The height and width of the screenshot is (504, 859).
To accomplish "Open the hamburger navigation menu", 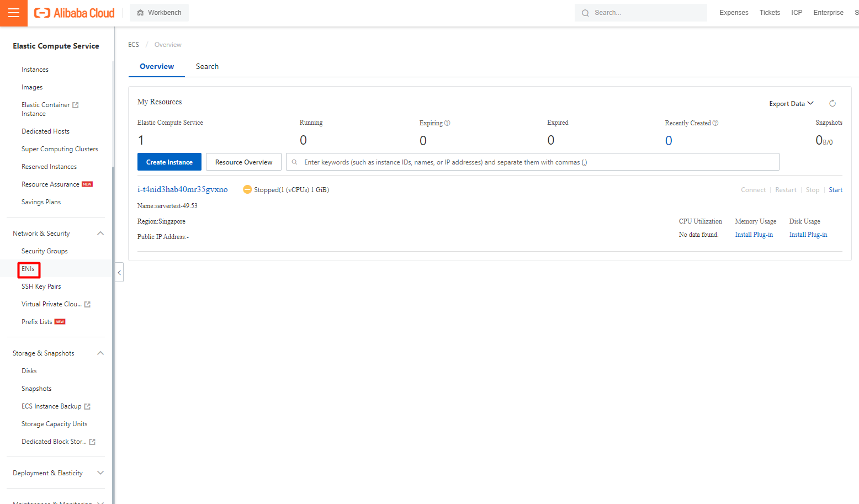I will [14, 13].
